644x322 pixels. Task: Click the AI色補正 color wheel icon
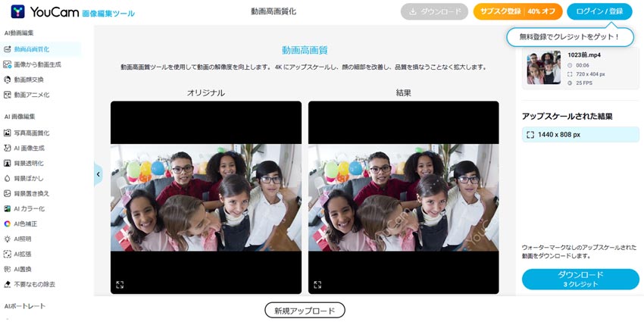tap(7, 224)
